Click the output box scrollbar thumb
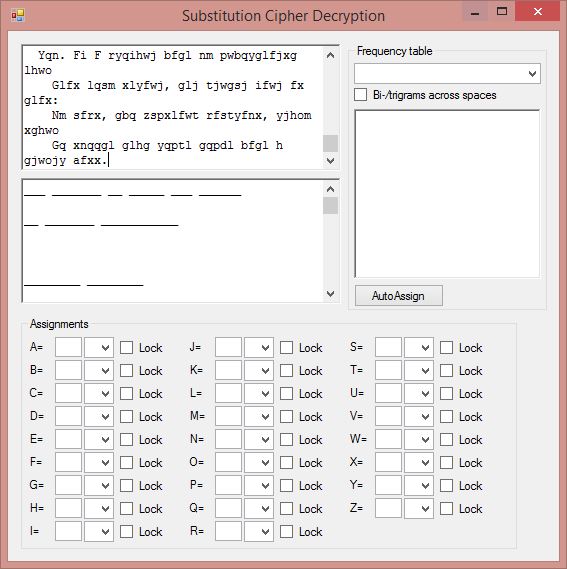The height and width of the screenshot is (569, 567). [330, 206]
